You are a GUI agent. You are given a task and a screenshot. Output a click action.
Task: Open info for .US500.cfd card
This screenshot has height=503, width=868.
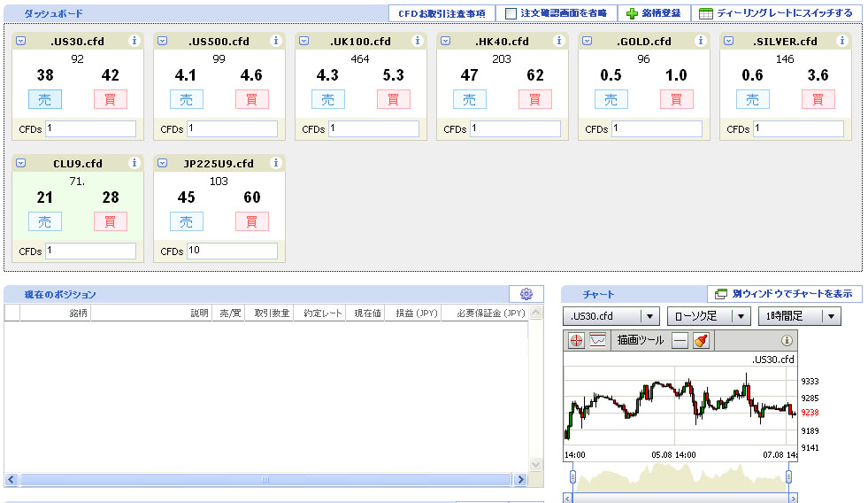coord(276,41)
